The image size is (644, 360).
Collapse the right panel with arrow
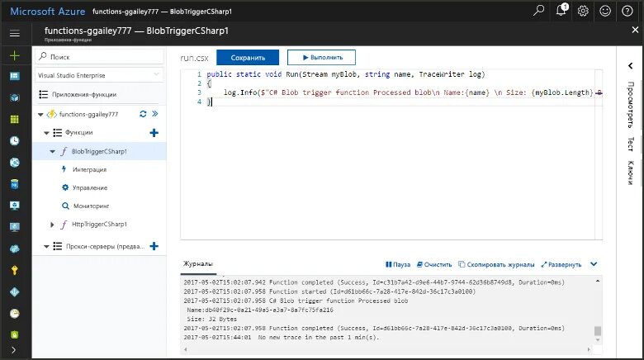tap(630, 65)
